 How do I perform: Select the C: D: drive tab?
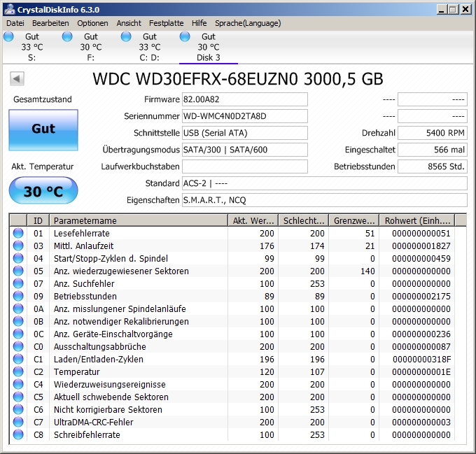point(149,47)
